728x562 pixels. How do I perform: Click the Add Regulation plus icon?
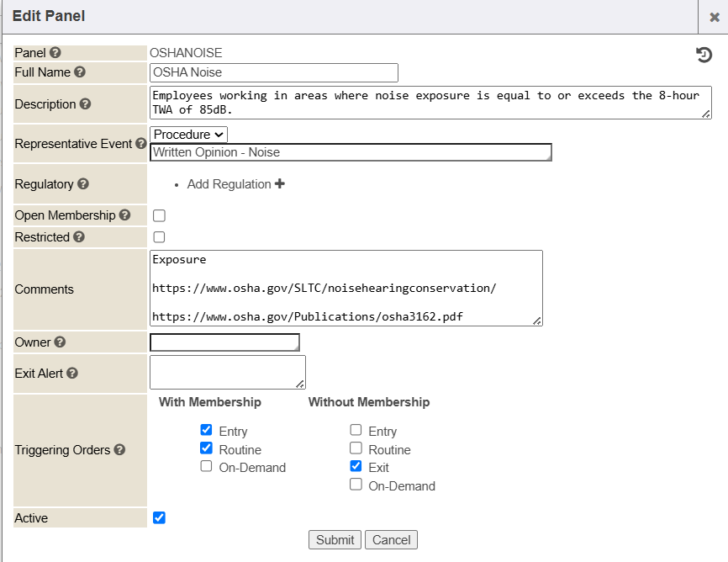tap(280, 183)
